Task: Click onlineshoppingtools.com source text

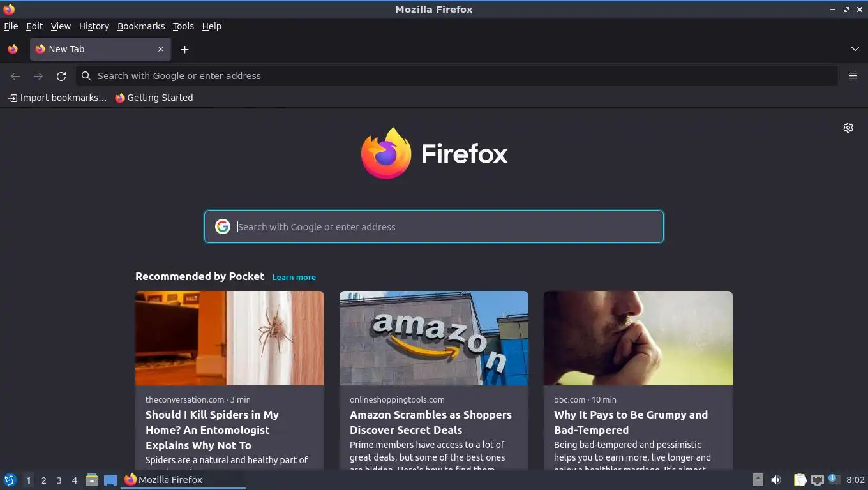Action: click(397, 399)
